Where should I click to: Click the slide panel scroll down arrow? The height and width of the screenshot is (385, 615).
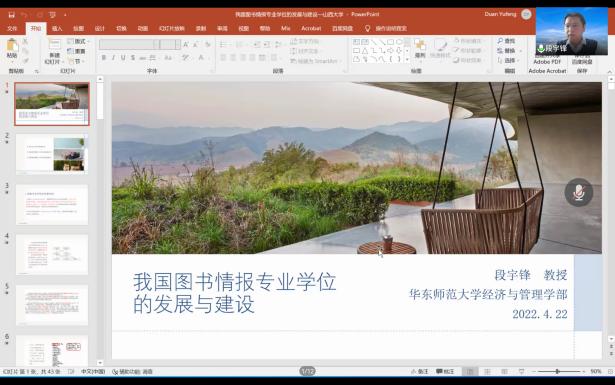click(100, 363)
